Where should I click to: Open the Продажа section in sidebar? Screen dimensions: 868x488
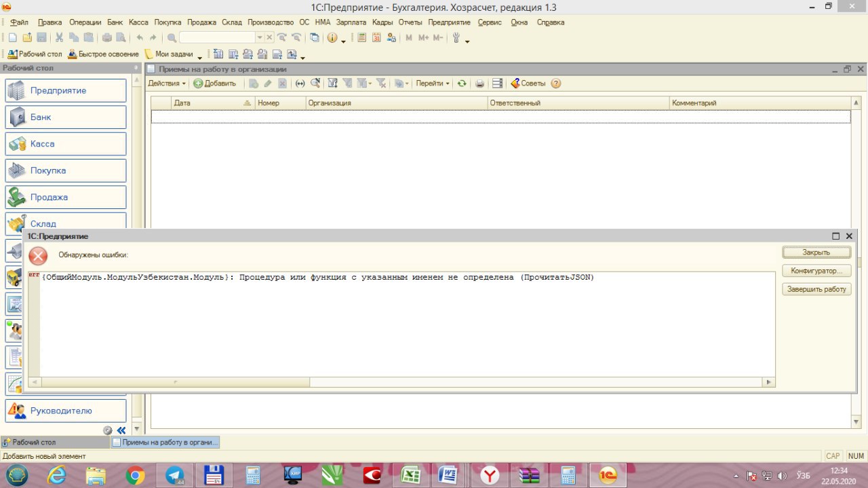coord(66,197)
